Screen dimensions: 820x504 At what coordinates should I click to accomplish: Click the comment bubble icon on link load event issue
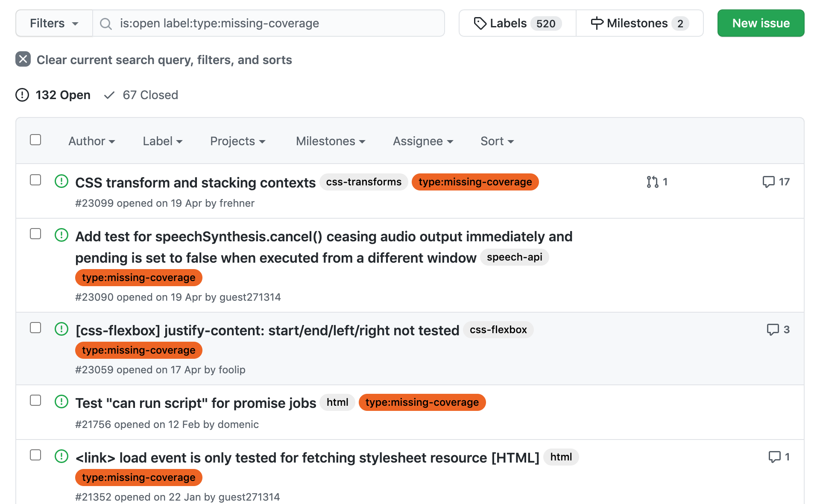point(774,457)
